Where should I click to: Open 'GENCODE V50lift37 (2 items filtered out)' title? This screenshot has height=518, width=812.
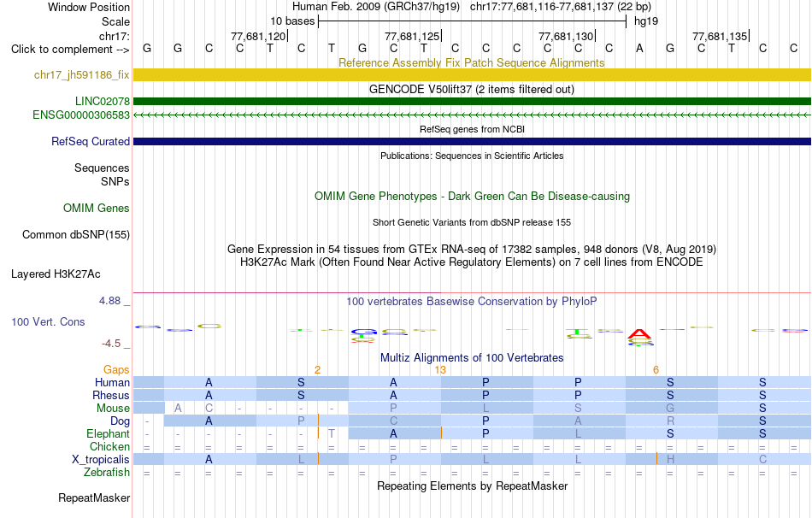pos(471,89)
